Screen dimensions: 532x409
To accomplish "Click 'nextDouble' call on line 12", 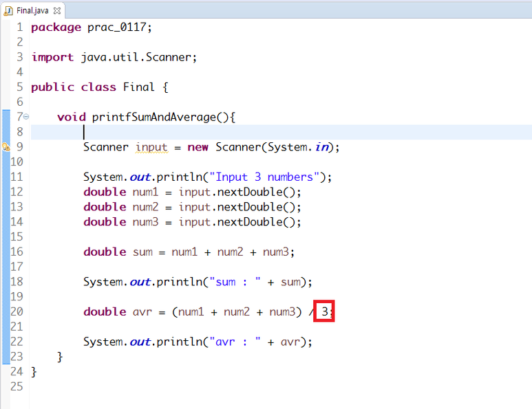I will (250, 192).
